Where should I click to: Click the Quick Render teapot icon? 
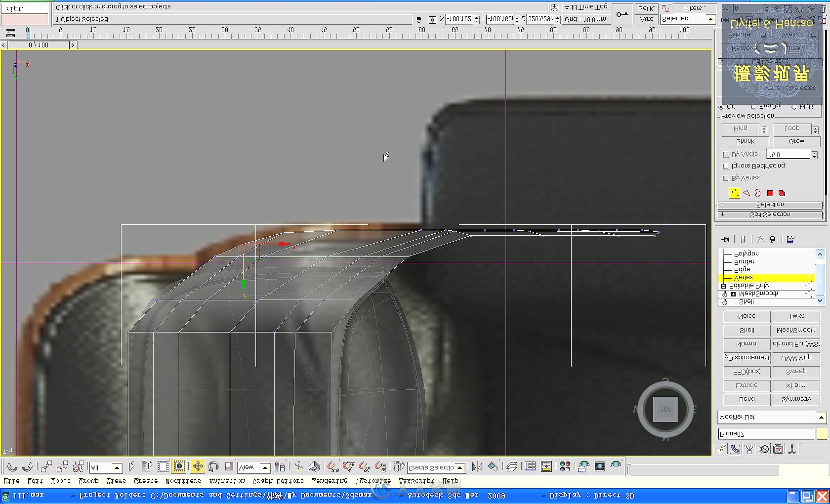pyautogui.click(x=616, y=465)
